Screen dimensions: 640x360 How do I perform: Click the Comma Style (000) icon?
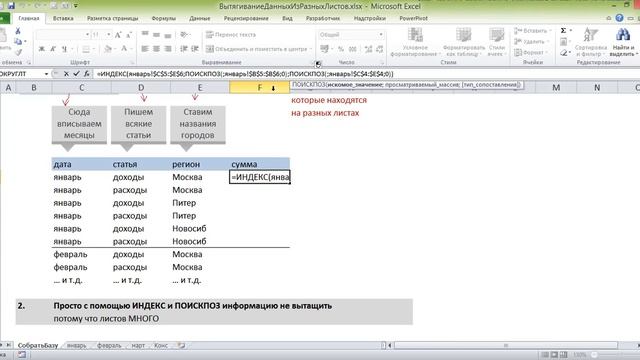pyautogui.click(x=353, y=49)
